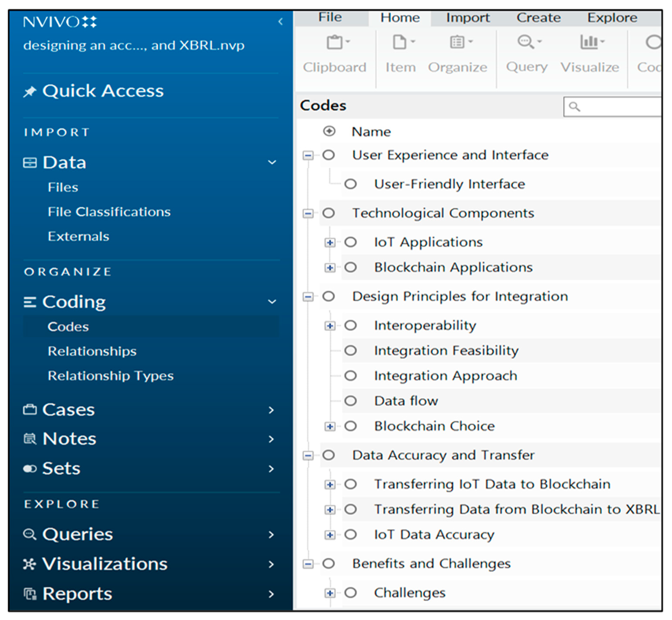This screenshot has width=672, height=620.
Task: Open the Item ribbon icon
Action: coord(399,43)
